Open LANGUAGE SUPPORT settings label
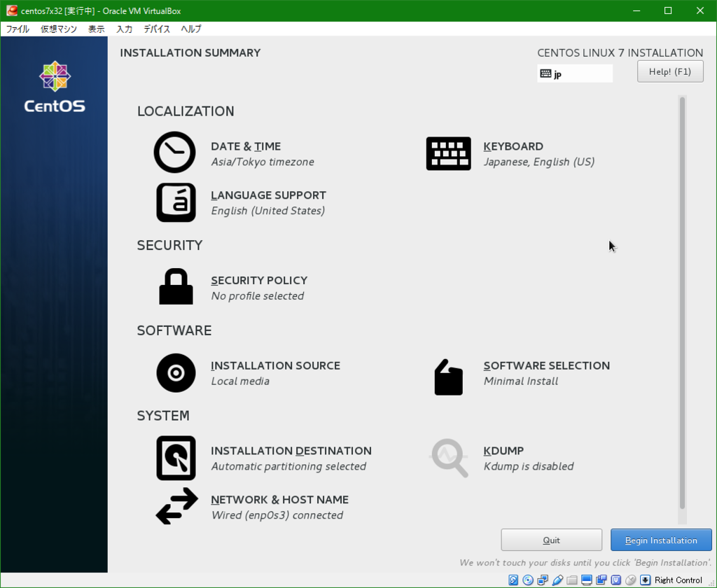This screenshot has width=717, height=588. (268, 195)
